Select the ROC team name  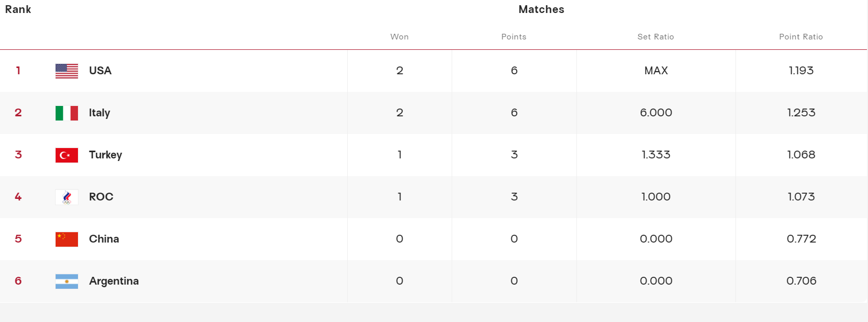(x=101, y=197)
